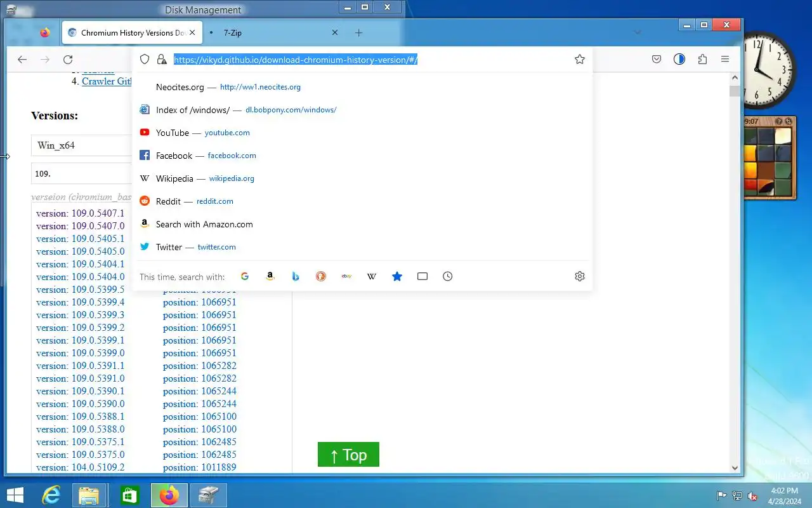Click the half-circle dark mode extension icon
The height and width of the screenshot is (508, 812).
[x=679, y=60]
